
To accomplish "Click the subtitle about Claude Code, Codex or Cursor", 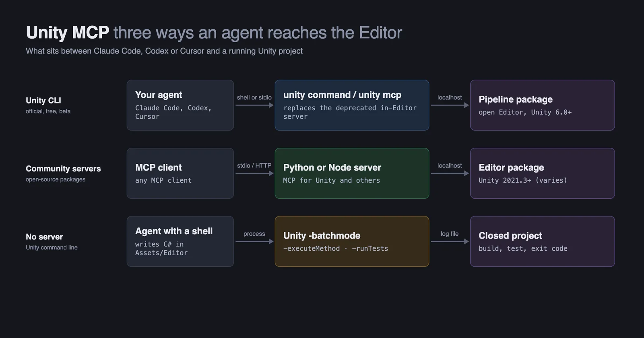I will [164, 51].
